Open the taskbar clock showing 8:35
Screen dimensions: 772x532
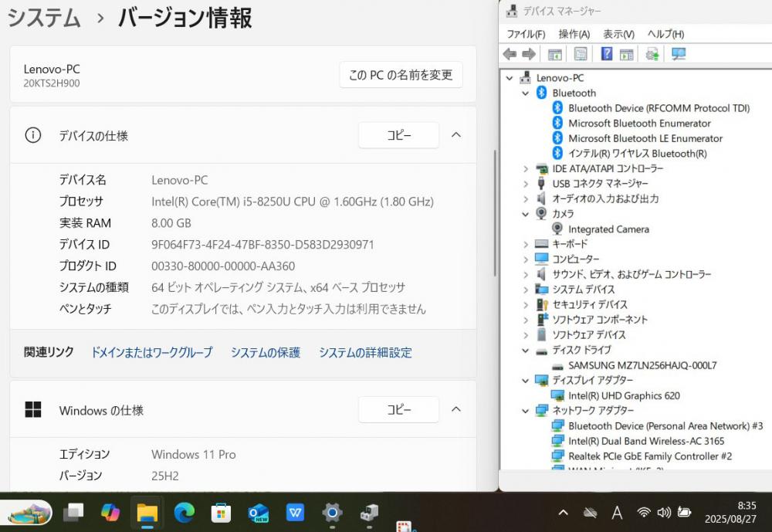730,512
